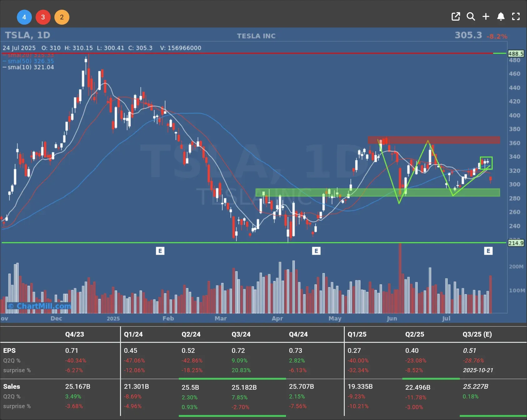The width and height of the screenshot is (527, 420).
Task: Click sales value 25.167B for Q4/23
Action: tap(78, 387)
